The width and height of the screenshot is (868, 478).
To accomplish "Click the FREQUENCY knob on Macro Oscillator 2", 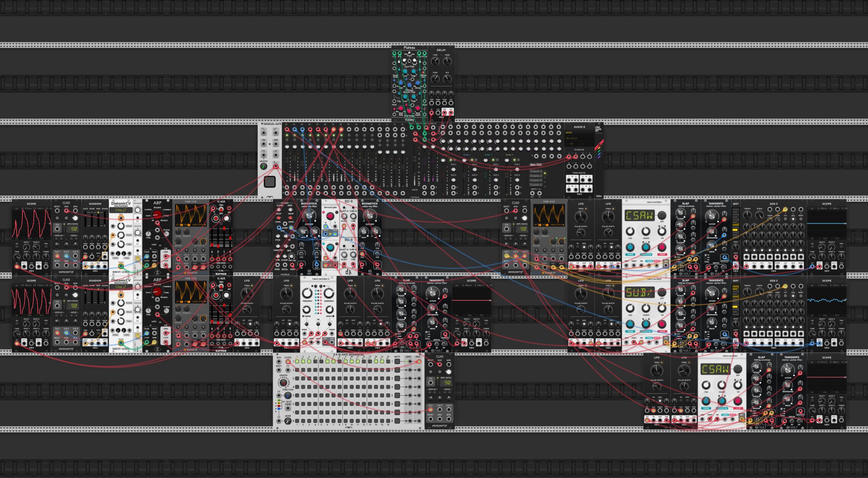I will pyautogui.click(x=307, y=293).
